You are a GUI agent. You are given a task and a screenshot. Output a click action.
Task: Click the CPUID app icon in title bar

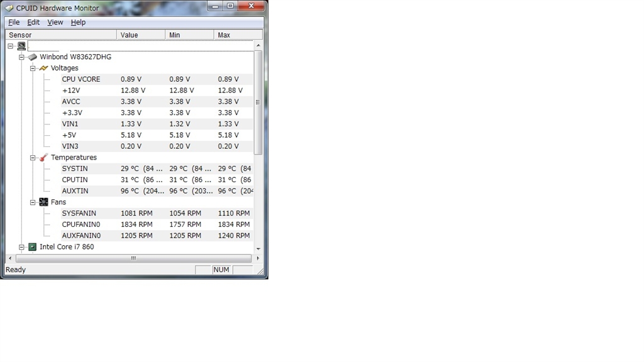point(9,8)
